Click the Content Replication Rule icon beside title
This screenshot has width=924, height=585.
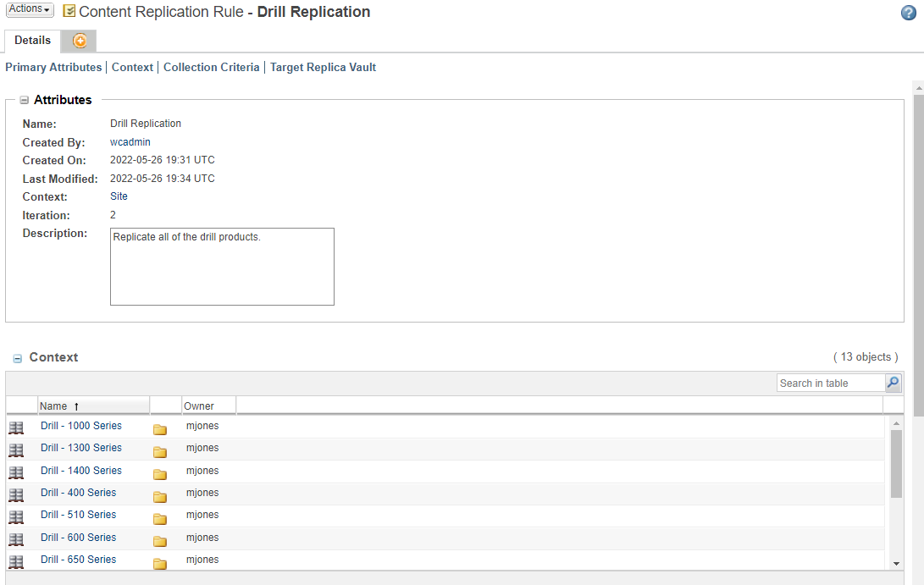(69, 11)
